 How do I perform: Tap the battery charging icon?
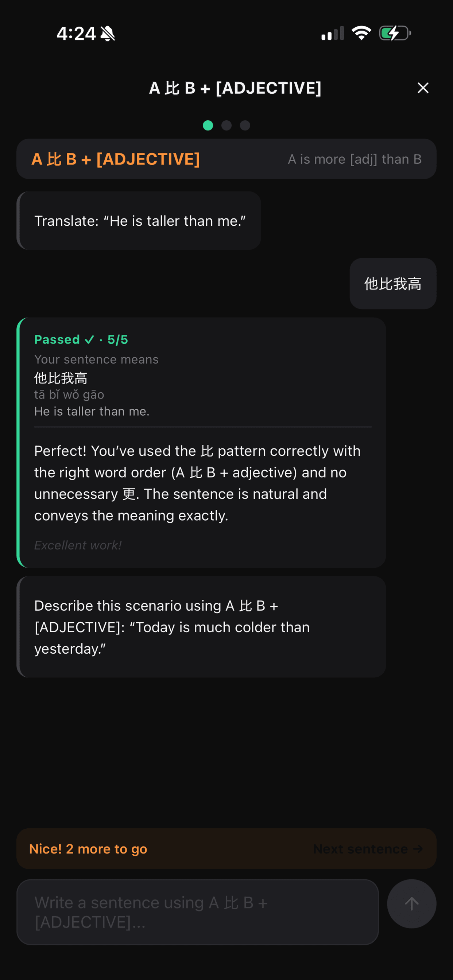395,33
